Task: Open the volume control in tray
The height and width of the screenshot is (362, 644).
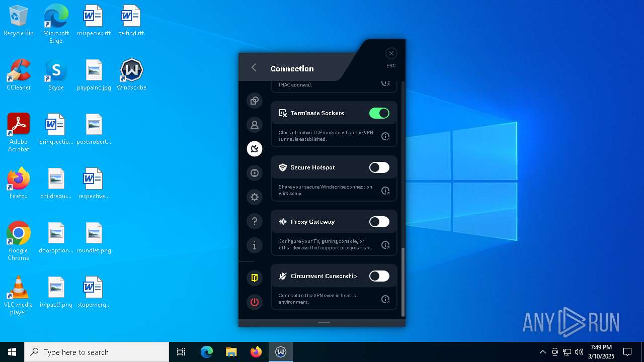Action: point(579,352)
